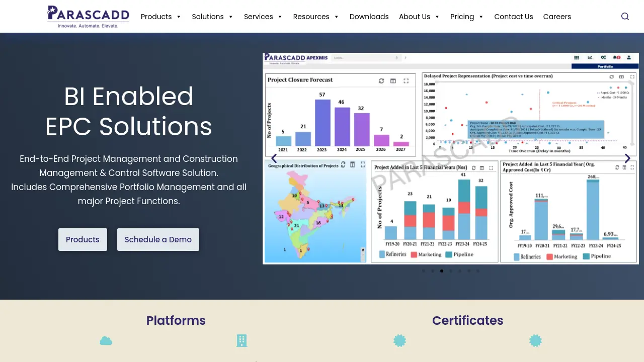The width and height of the screenshot is (644, 362).
Task: Click the first certificate badge icon
Action: 399,341
